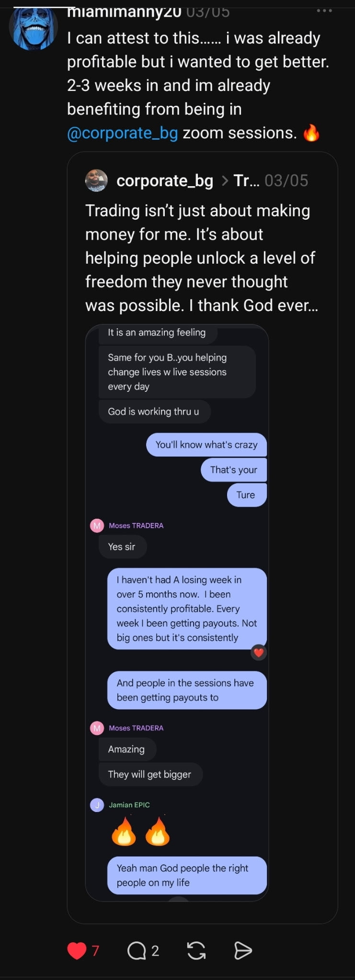Tap Jamian EPIC's J avatar
The image size is (355, 980).
click(97, 805)
